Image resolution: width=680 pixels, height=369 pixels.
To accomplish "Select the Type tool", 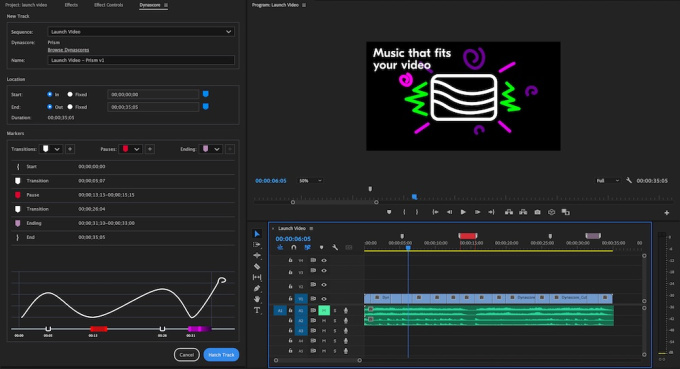I will click(x=257, y=310).
